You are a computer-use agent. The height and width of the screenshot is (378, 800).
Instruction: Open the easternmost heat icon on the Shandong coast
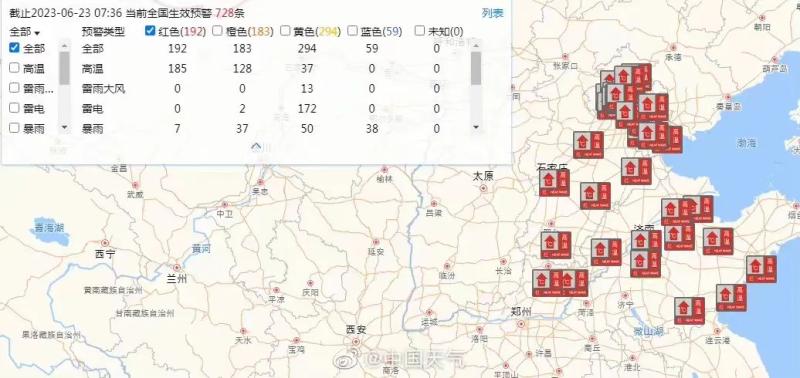(x=761, y=269)
